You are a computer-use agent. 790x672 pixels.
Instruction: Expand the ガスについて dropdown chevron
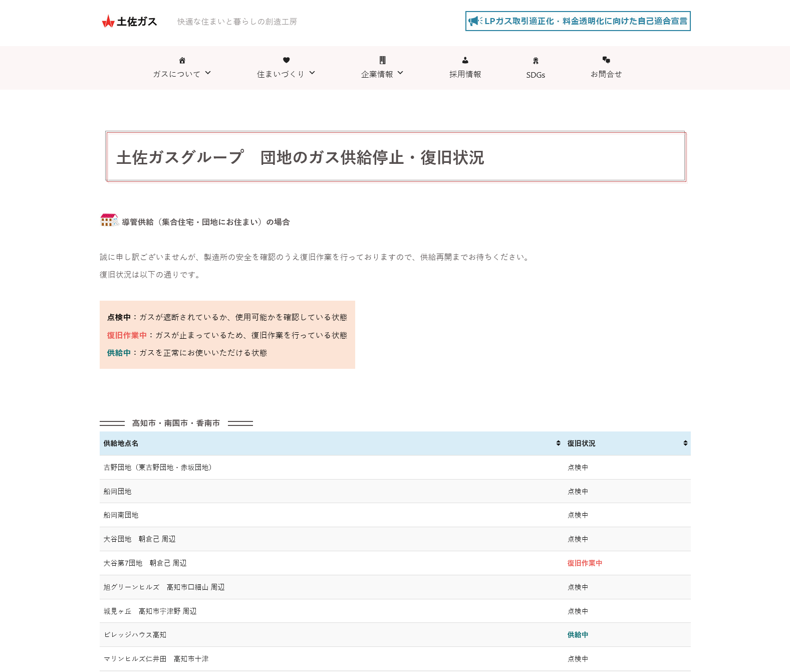[208, 73]
